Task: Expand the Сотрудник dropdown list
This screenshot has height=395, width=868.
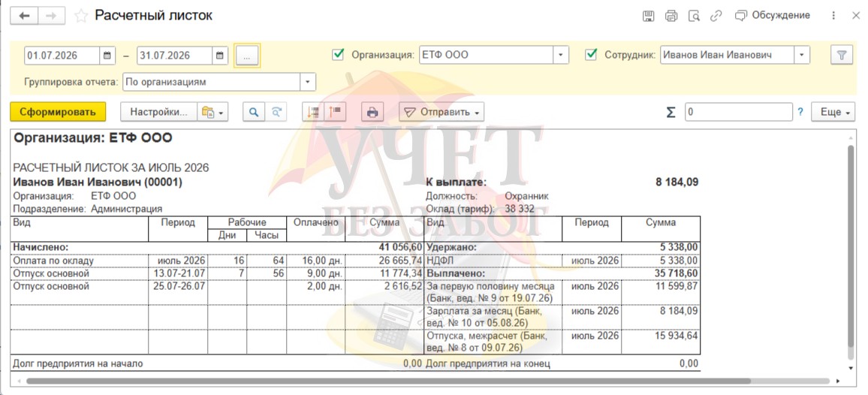Action: click(802, 56)
